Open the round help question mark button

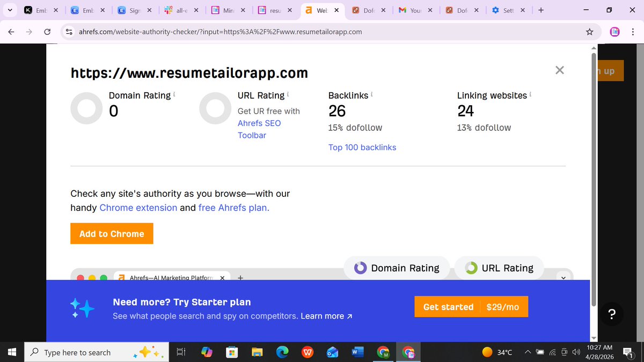pos(612,314)
